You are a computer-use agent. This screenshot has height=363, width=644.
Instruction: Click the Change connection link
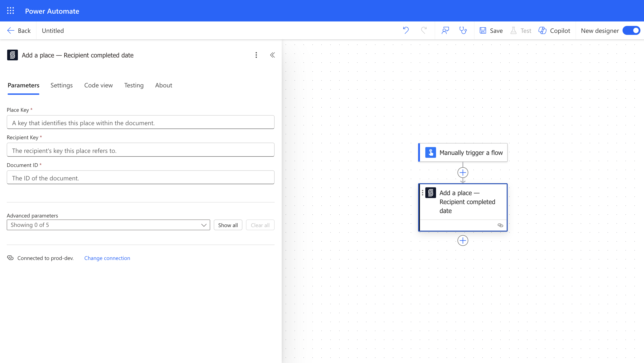click(107, 258)
